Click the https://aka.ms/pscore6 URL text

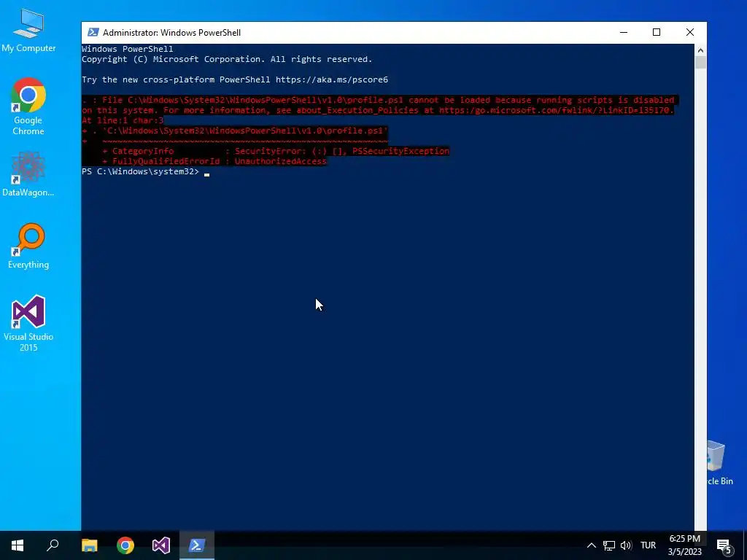click(x=332, y=79)
